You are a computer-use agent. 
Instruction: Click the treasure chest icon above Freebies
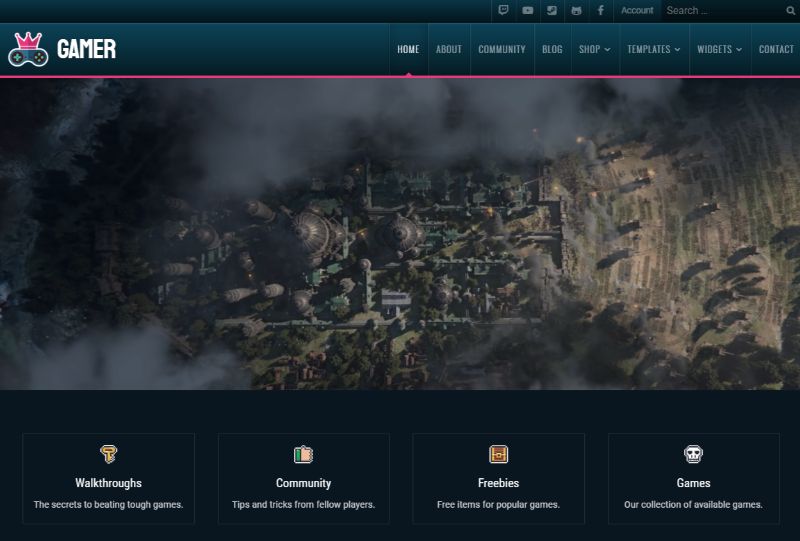498,454
